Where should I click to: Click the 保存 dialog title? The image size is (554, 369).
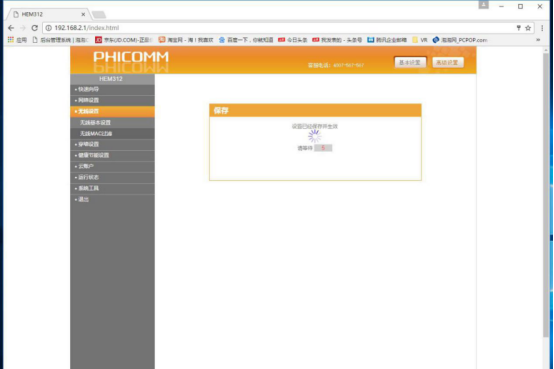click(x=221, y=111)
